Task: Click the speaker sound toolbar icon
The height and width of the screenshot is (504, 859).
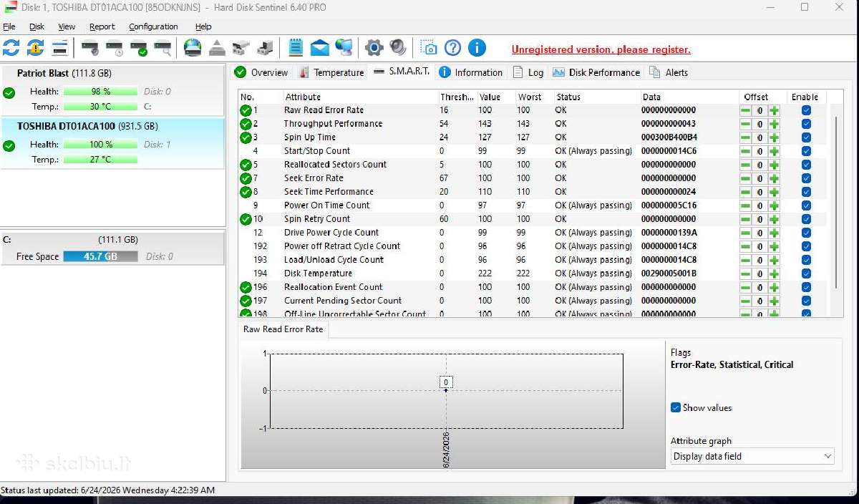Action: (398, 48)
